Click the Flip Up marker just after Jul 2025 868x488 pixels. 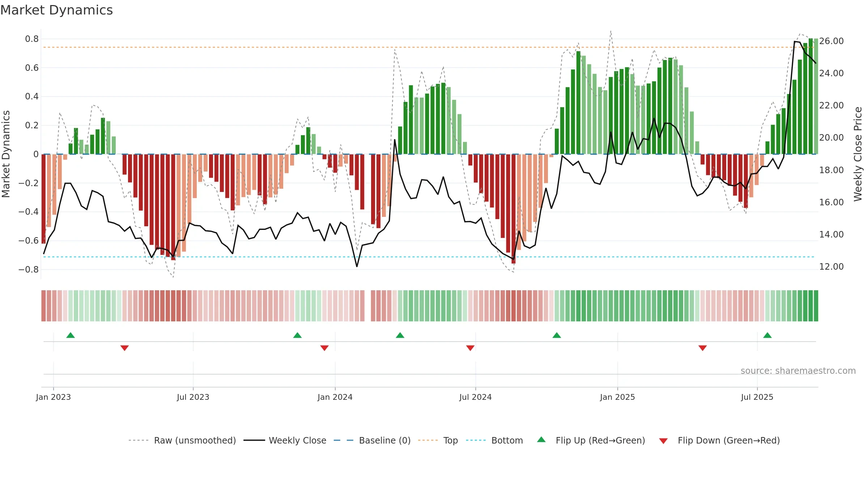coord(767,335)
